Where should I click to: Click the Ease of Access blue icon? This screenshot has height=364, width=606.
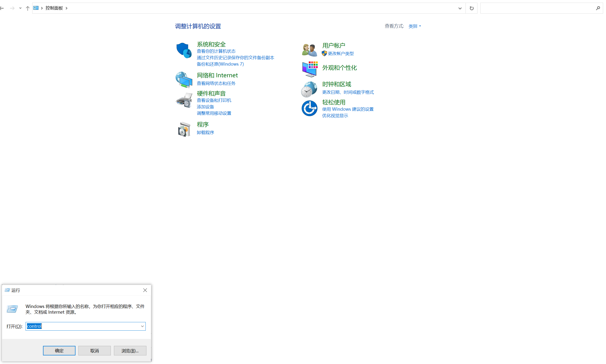tap(309, 108)
